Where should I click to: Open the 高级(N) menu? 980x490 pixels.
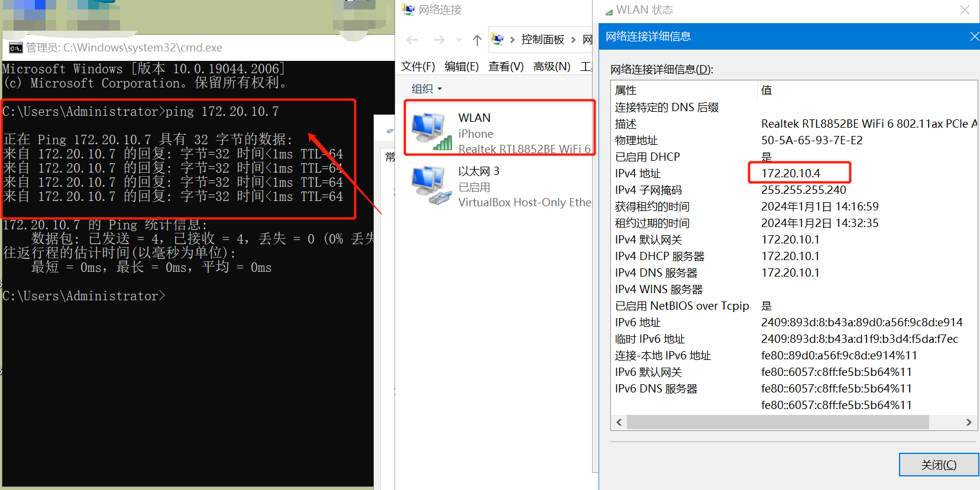[551, 66]
